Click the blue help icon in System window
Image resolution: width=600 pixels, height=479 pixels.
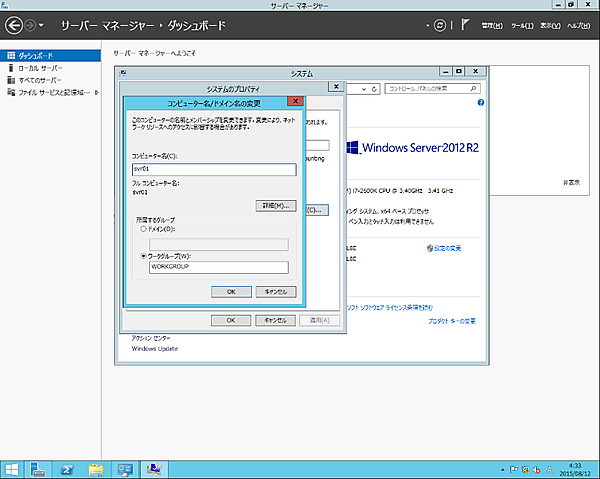point(480,103)
